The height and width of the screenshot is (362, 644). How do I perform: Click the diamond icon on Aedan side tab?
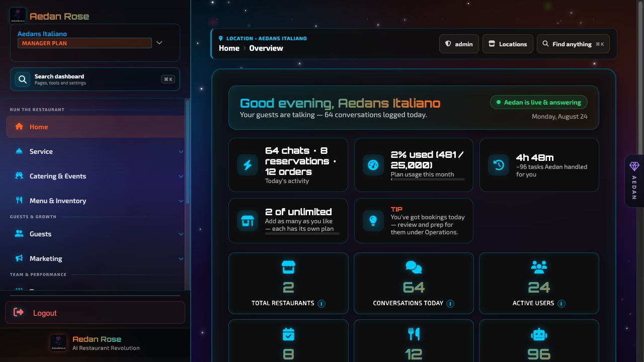634,166
